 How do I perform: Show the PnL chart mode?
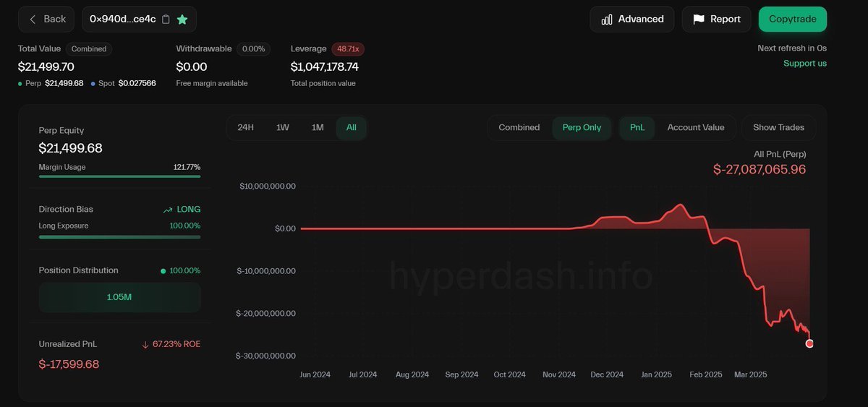pos(637,127)
